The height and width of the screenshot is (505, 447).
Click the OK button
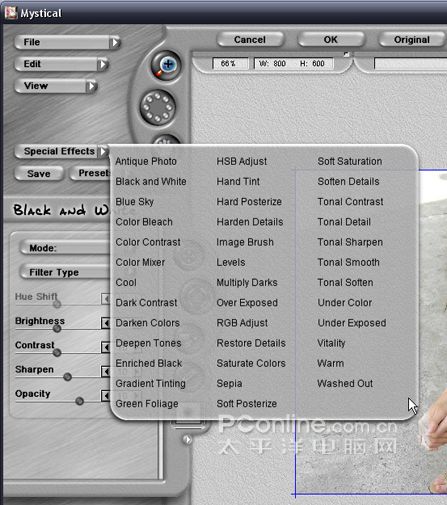pos(331,40)
